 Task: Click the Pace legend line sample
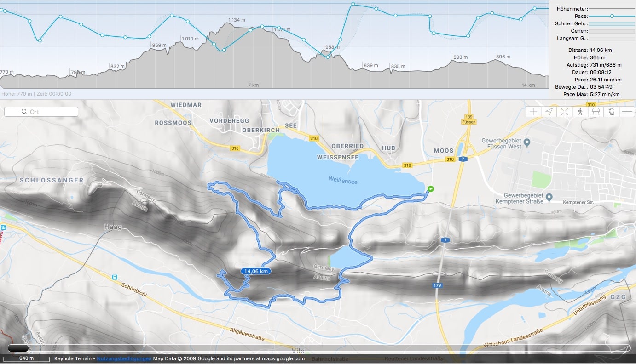tap(612, 16)
